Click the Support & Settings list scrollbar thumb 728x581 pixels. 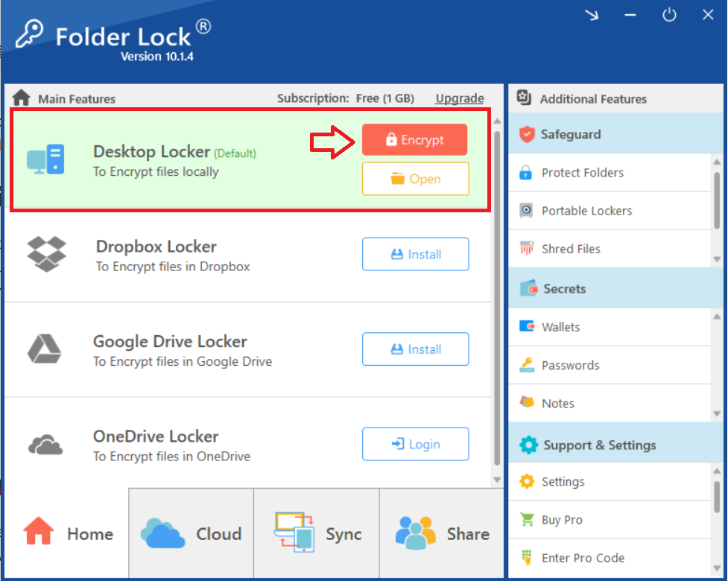coord(717,497)
